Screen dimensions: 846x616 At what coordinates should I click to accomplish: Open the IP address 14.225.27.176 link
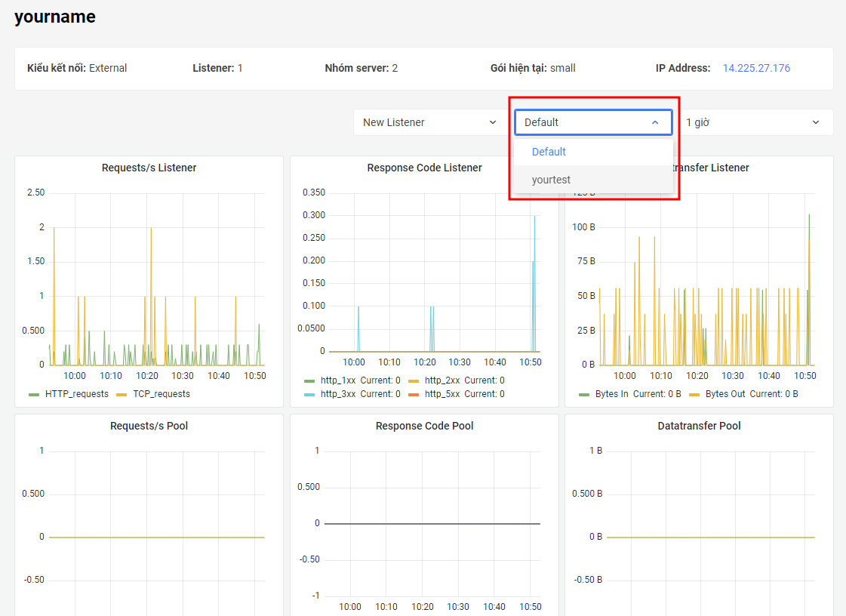point(756,68)
